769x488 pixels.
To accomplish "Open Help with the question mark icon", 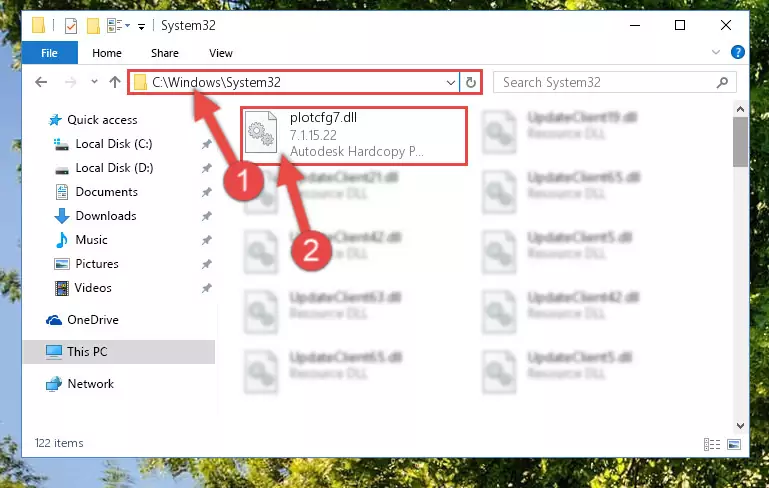I will point(737,52).
